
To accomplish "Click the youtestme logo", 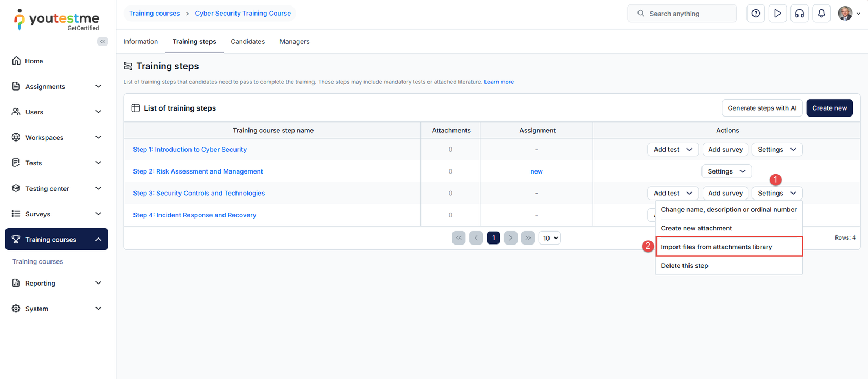I will pyautogui.click(x=56, y=20).
